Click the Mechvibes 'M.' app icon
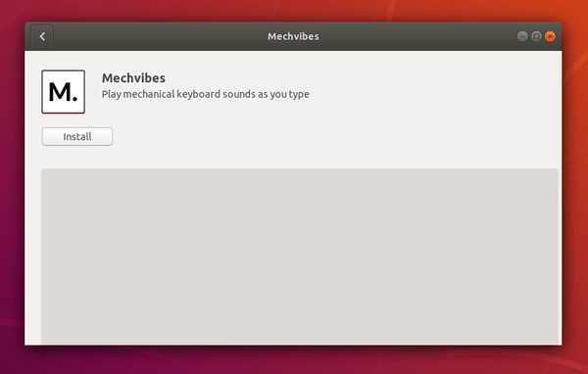The width and height of the screenshot is (588, 374). coord(64,92)
